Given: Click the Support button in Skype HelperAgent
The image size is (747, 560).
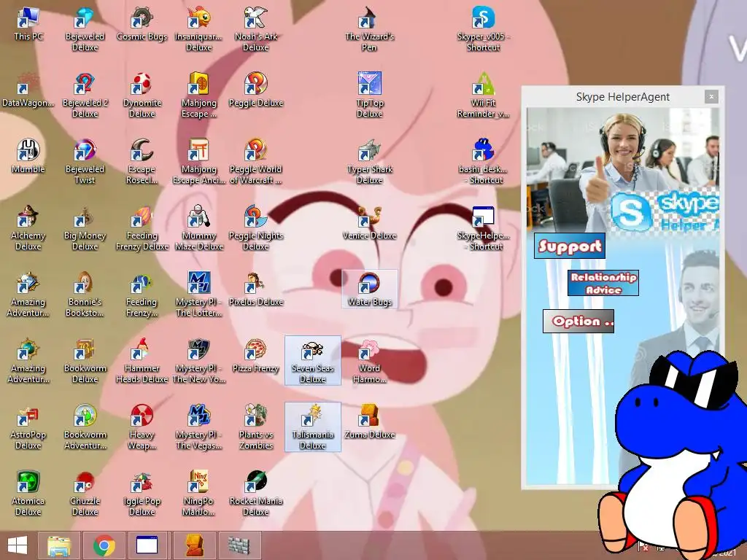Looking at the screenshot, I should (x=570, y=246).
